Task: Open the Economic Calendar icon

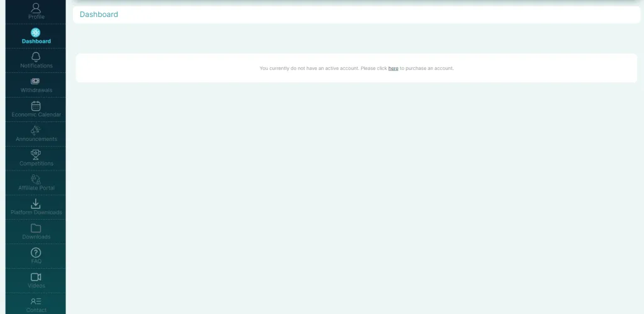Action: [36, 106]
